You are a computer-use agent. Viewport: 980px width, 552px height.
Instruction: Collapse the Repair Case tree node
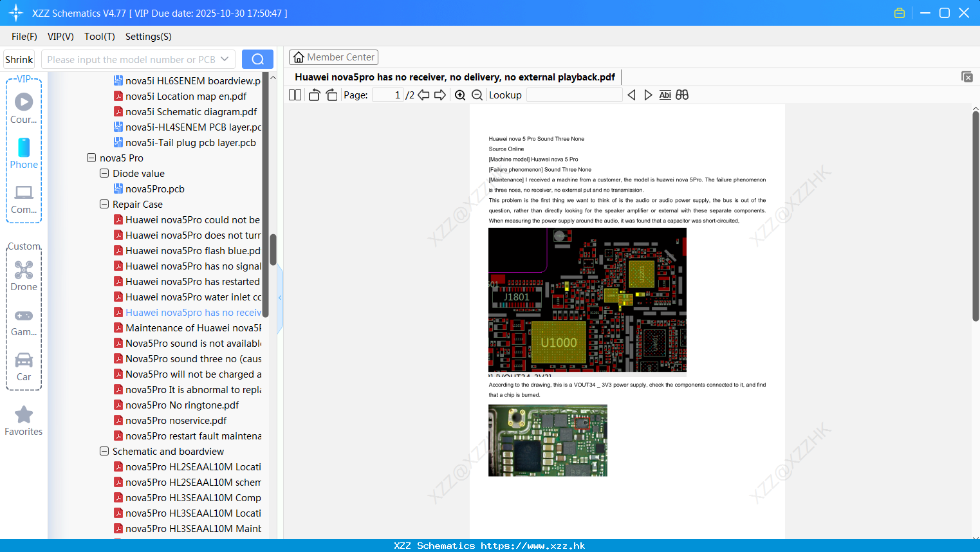coord(104,204)
